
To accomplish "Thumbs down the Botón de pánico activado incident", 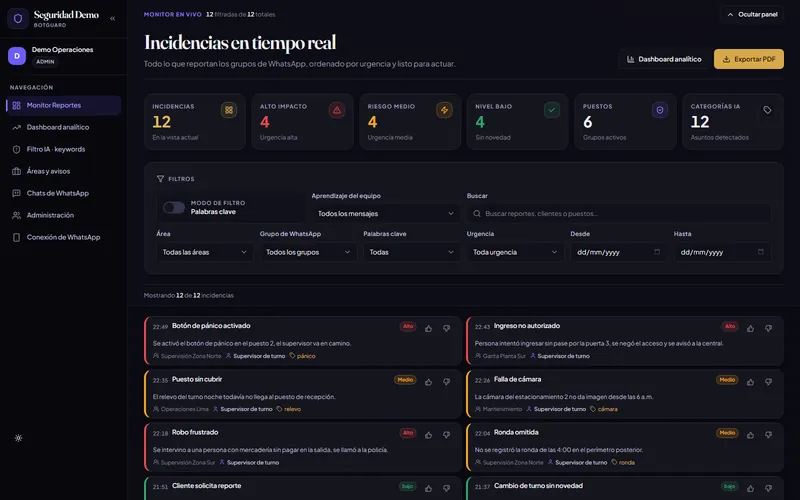I will [446, 329].
